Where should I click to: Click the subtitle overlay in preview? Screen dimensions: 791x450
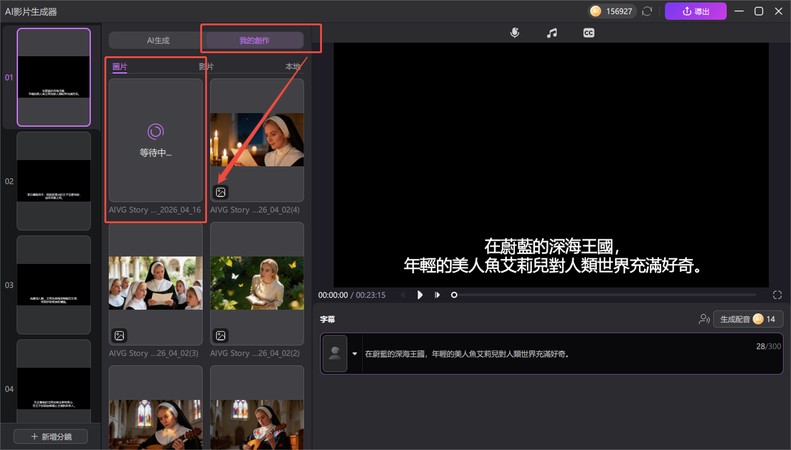point(552,256)
